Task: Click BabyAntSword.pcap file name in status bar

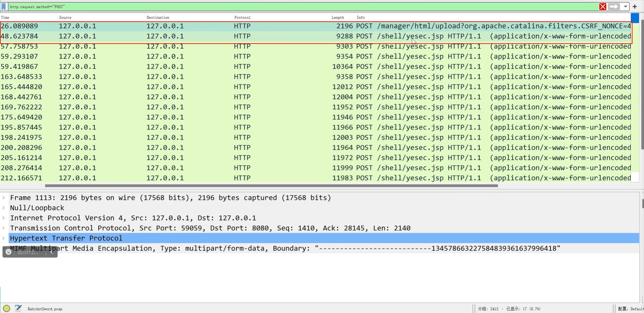Action: pos(45,309)
